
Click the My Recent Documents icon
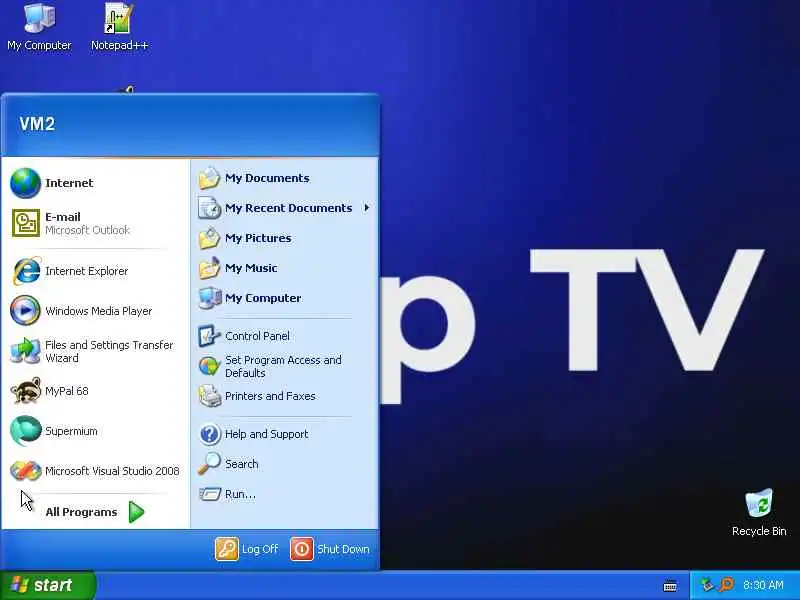(x=209, y=208)
